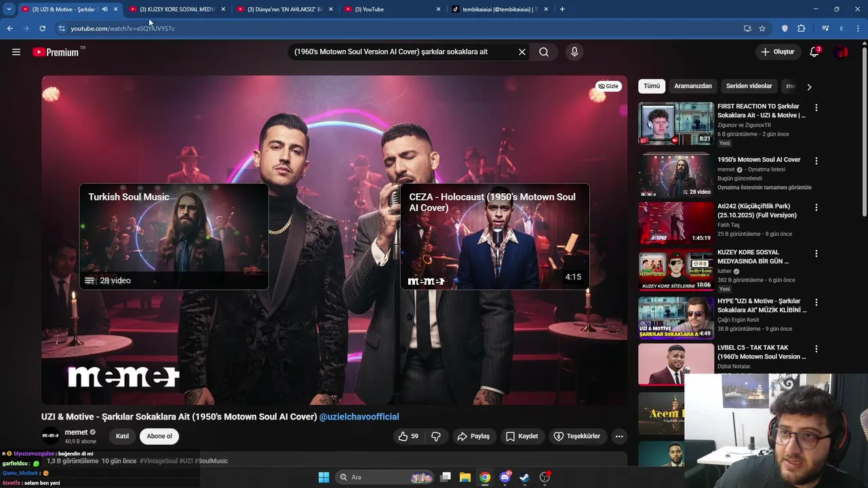868x488 pixels.
Task: Start voice search with microphone
Action: coord(574,52)
